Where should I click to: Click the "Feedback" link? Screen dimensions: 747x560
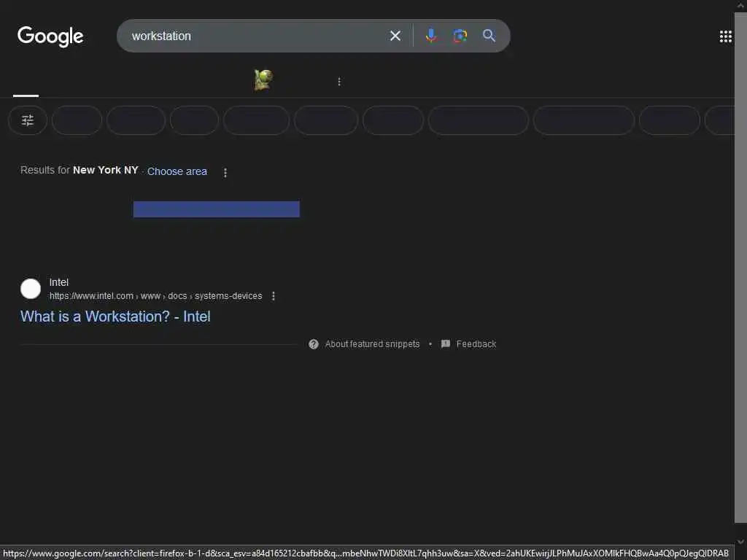[476, 344]
